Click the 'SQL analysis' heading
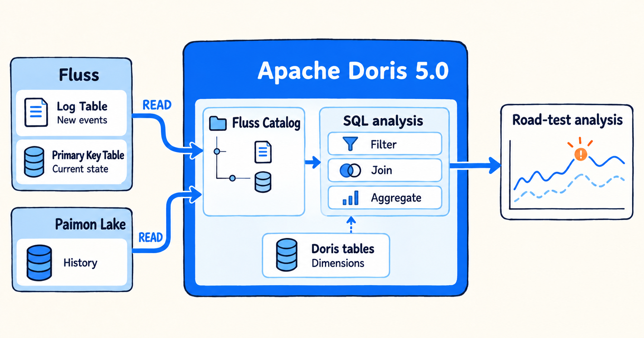 tap(383, 121)
